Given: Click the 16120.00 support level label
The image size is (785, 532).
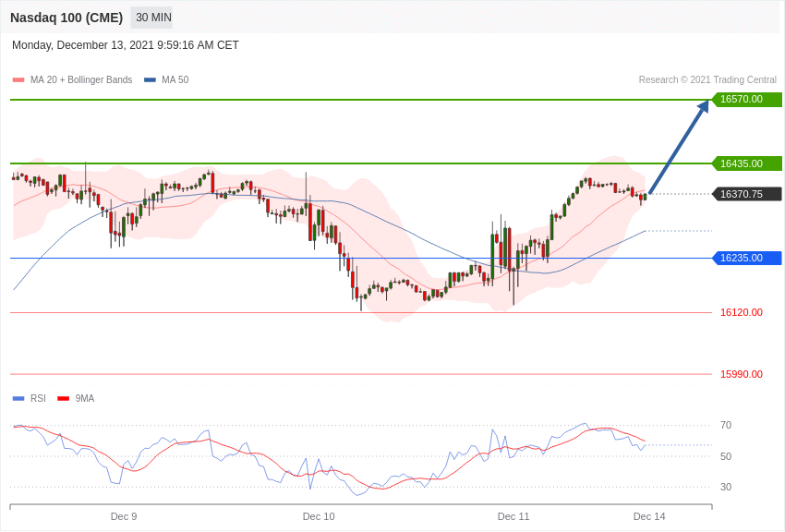Looking at the screenshot, I should pyautogui.click(x=741, y=312).
